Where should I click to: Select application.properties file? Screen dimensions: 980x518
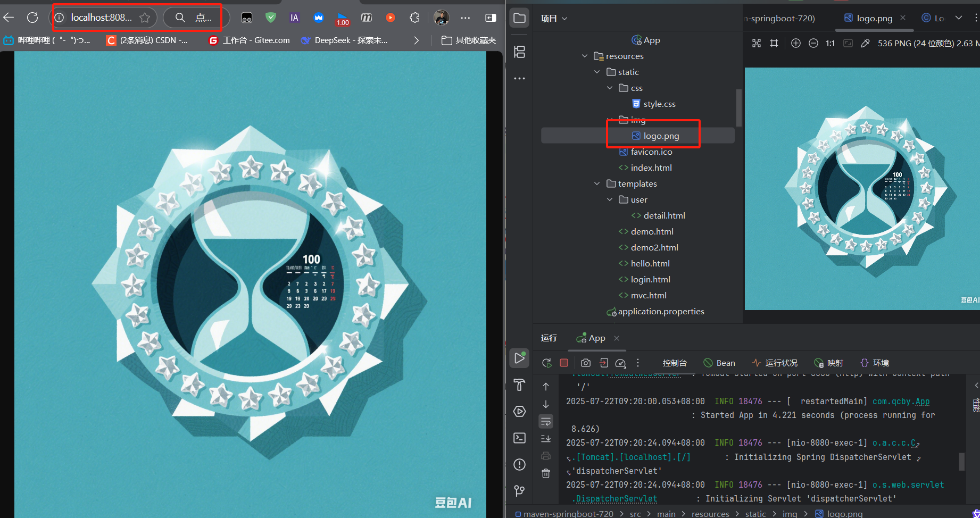[655, 311]
